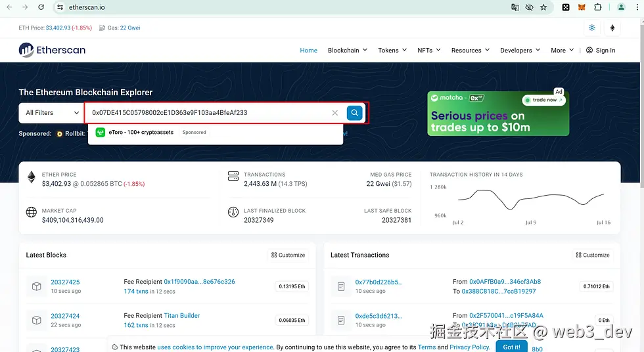Expand the Developers menu
Image resolution: width=644 pixels, height=352 pixels.
(x=520, y=50)
